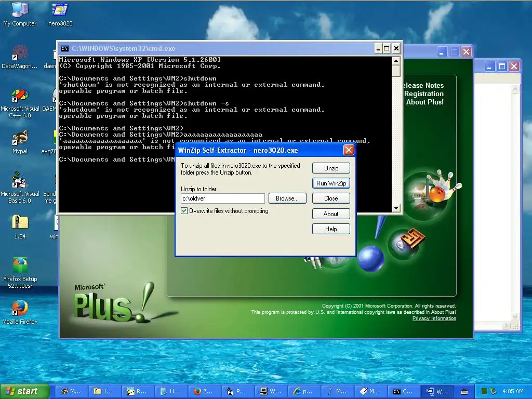Viewport: 532px width, 399px height.
Task: Click Unzip to folder input field
Action: click(222, 198)
